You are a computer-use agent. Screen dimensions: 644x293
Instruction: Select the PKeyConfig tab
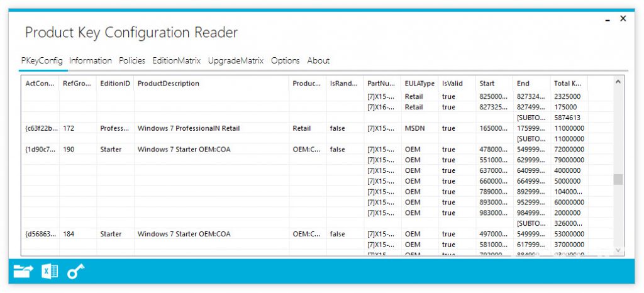(42, 61)
